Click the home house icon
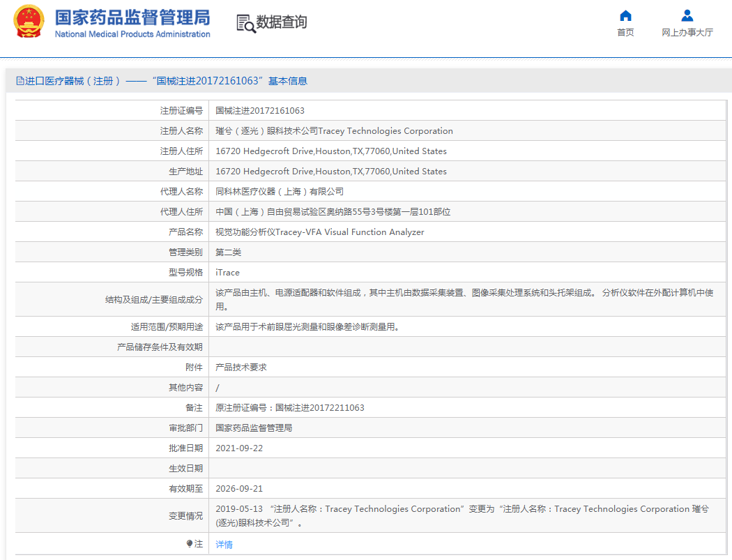 click(x=625, y=15)
